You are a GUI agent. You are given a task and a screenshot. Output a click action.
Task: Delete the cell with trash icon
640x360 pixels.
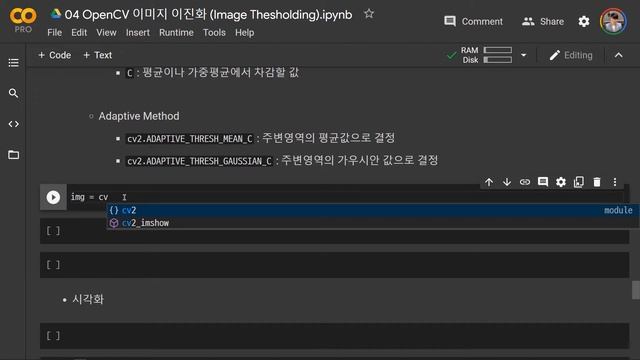[x=597, y=182]
